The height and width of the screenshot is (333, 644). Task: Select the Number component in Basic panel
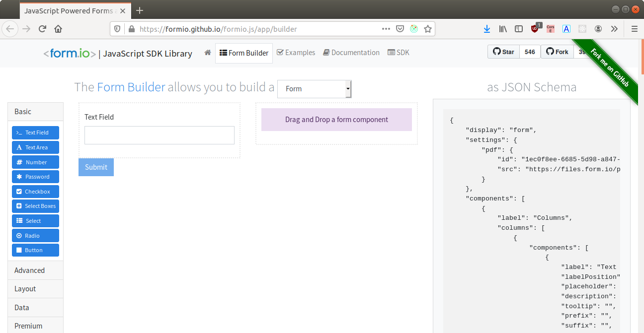coord(35,162)
